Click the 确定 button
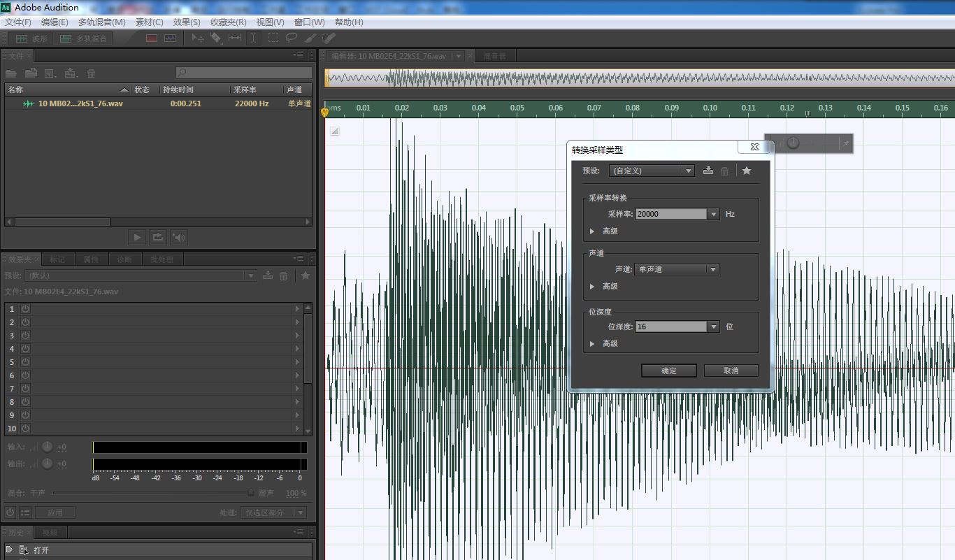Image resolution: width=955 pixels, height=560 pixels. tap(668, 371)
